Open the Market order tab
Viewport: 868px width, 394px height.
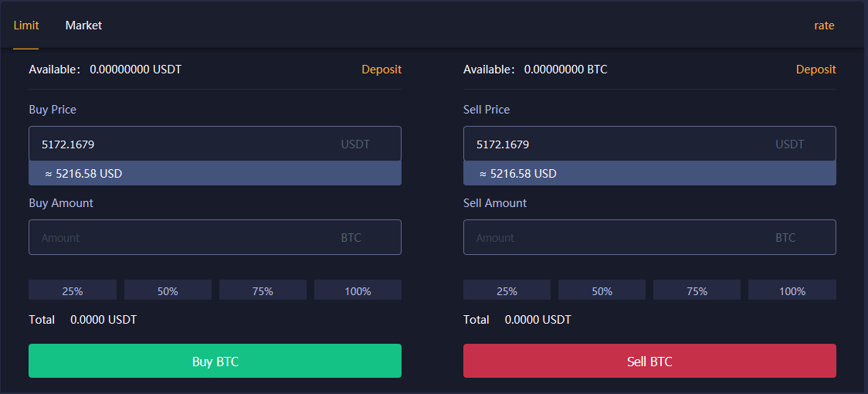point(83,25)
